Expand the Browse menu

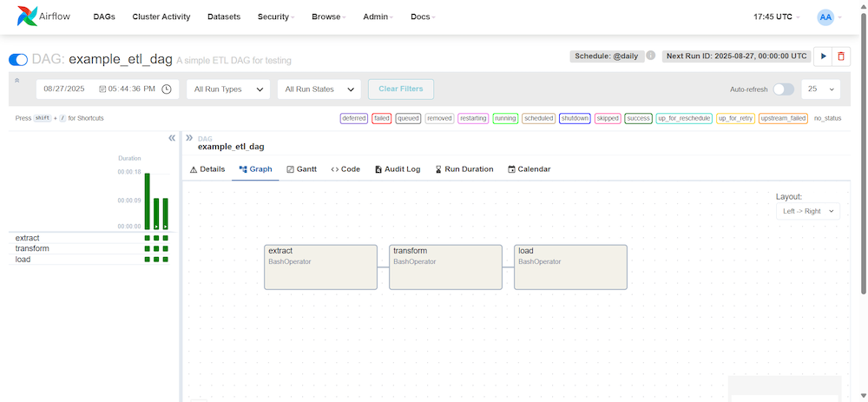coord(328,17)
